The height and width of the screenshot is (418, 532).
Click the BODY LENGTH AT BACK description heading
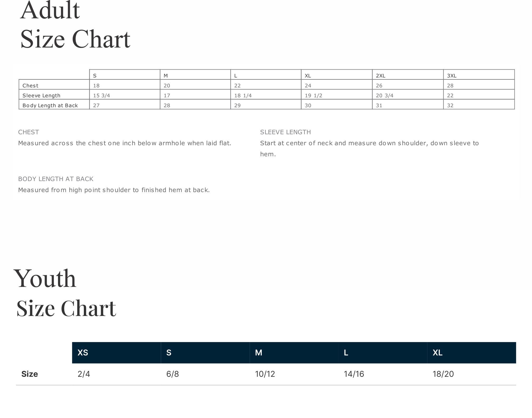56,179
